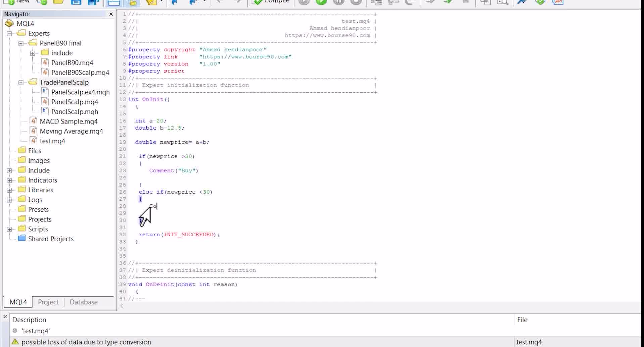Click the PanelScalp.mqh header file icon
The height and width of the screenshot is (347, 644).
(x=45, y=111)
